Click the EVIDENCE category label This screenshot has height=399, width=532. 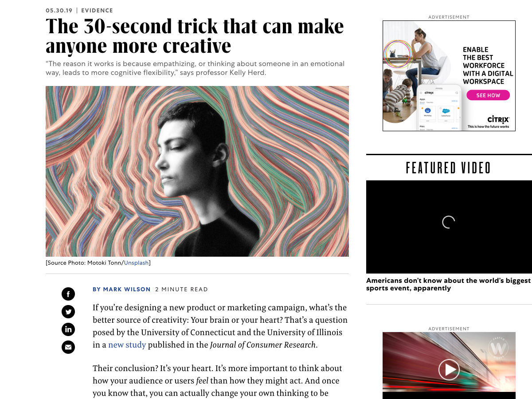click(x=97, y=11)
